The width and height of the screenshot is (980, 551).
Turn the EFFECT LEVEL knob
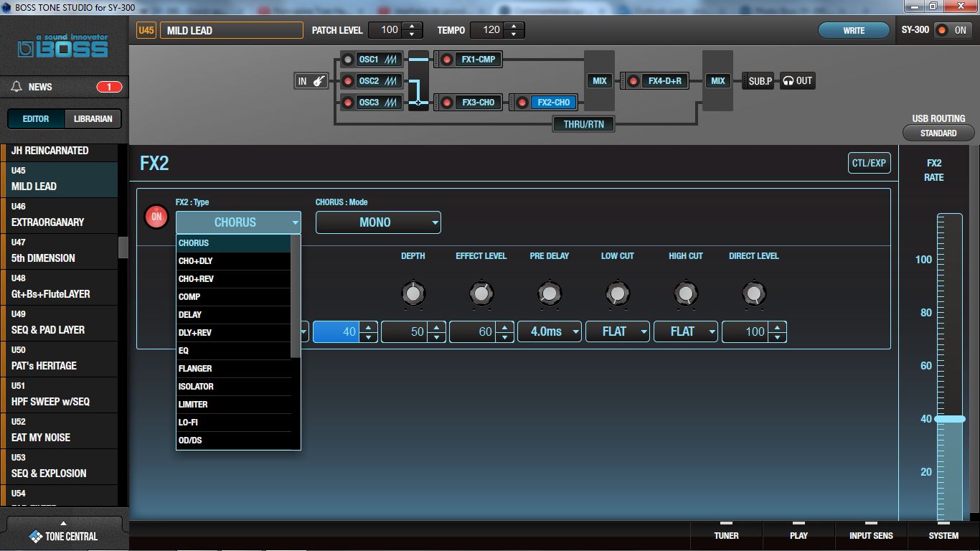481,293
